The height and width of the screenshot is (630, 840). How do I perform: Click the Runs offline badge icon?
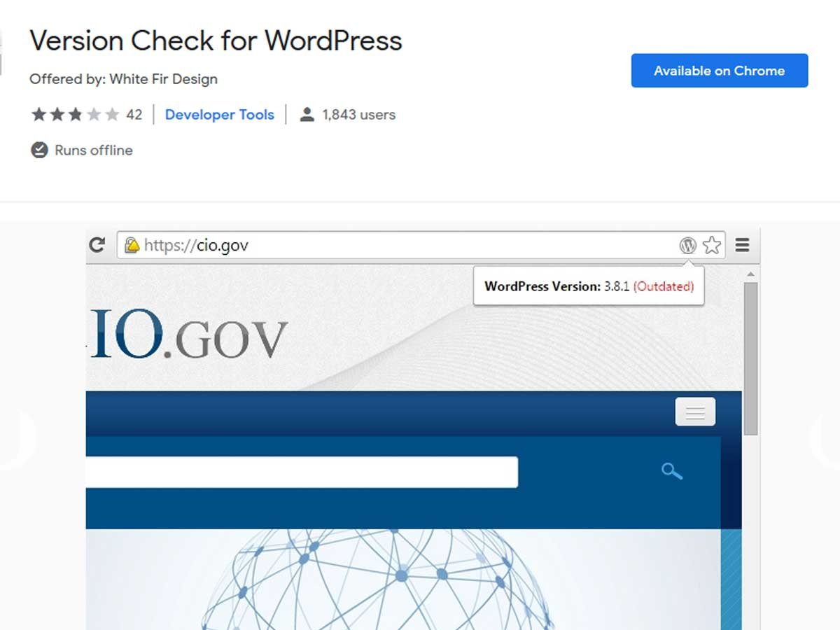pos(39,150)
